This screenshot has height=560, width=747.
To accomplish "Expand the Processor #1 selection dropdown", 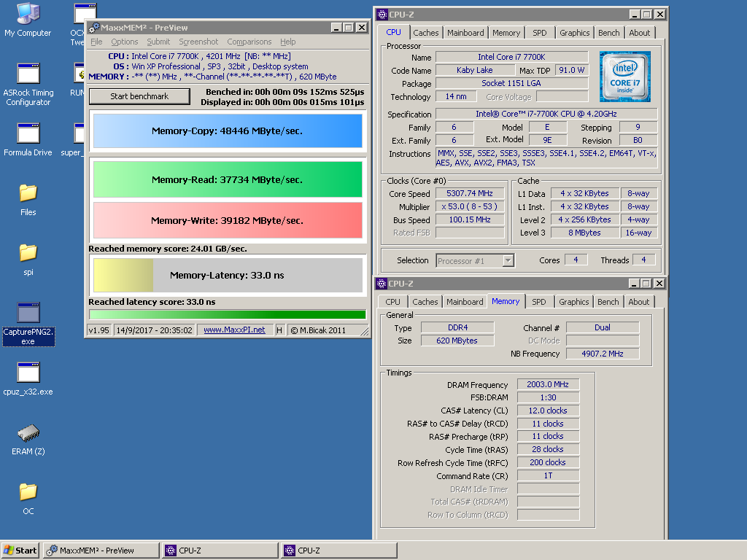I will (x=508, y=260).
